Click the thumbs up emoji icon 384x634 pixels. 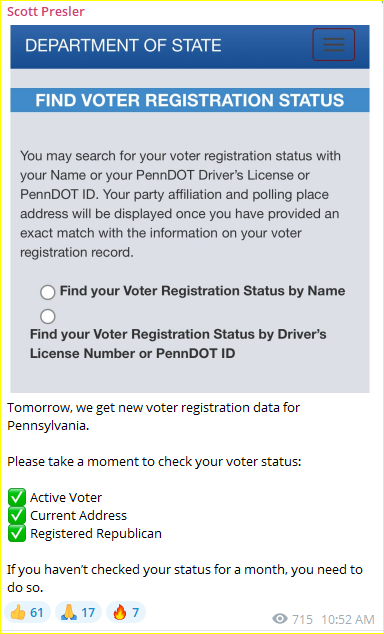click(18, 613)
